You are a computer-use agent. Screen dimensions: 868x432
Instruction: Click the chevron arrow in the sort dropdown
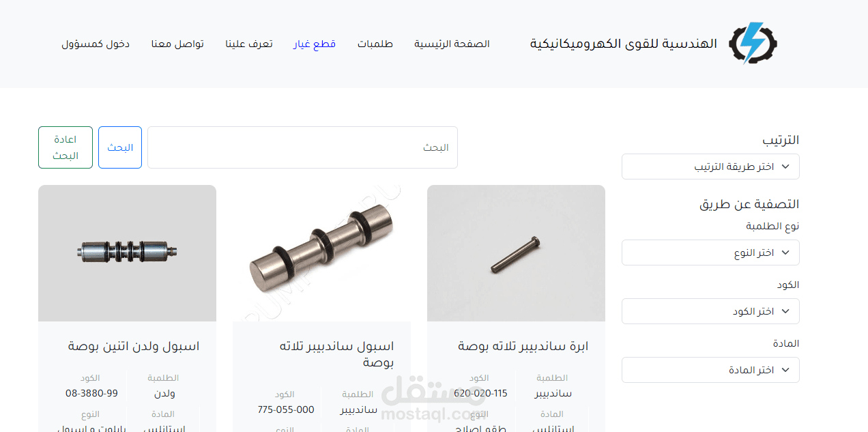[x=785, y=167]
